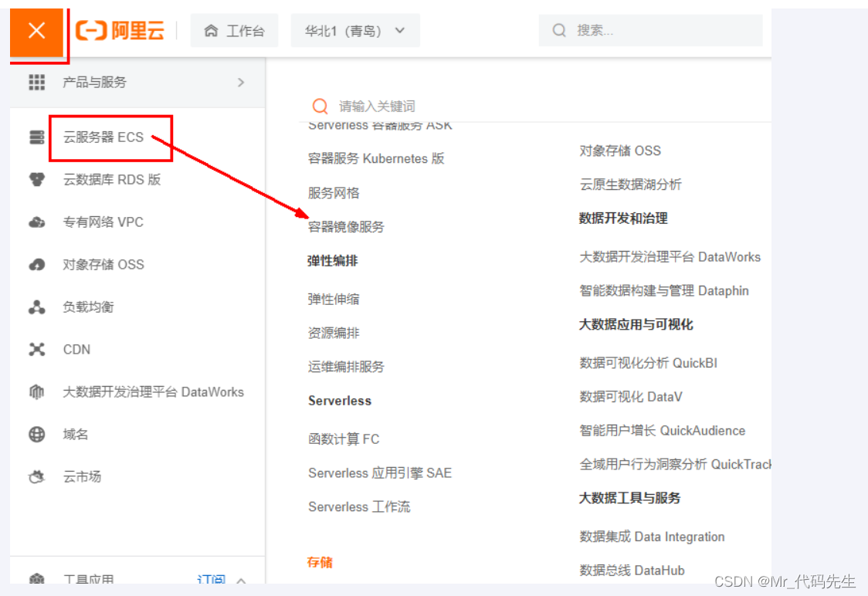Image resolution: width=868 pixels, height=596 pixels.
Task: Click the 云数据库 RDS 版 icon
Action: [x=36, y=179]
